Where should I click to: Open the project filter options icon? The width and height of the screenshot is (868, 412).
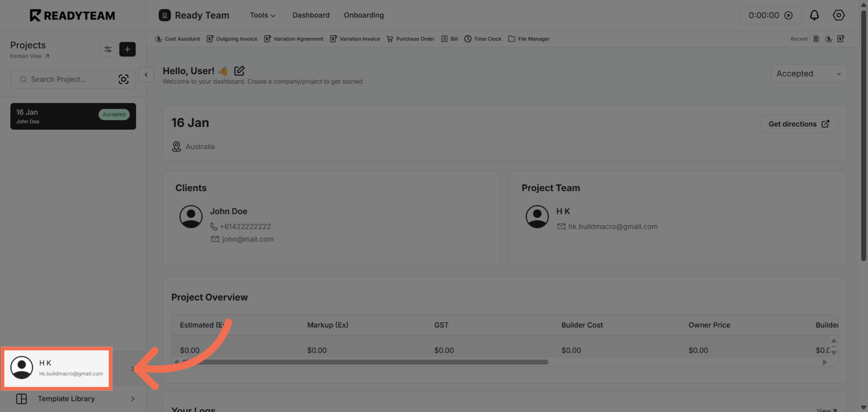(108, 49)
